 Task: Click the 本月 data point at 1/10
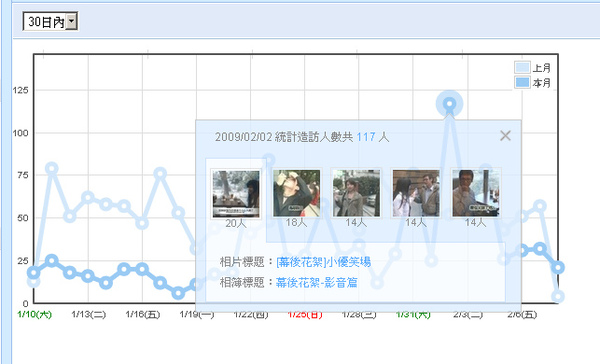tap(34, 273)
